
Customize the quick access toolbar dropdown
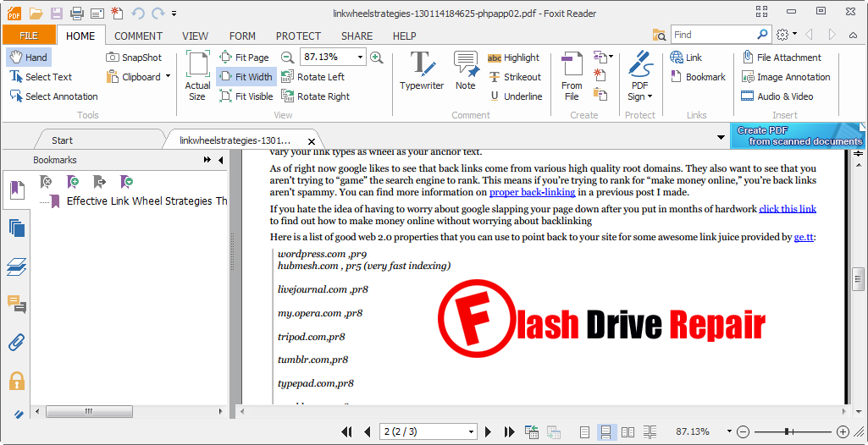(174, 13)
